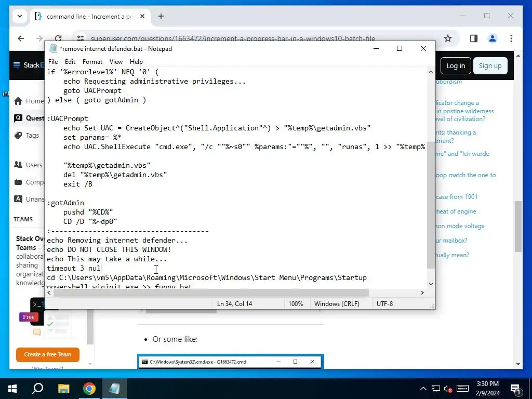Viewport: 532px width, 399px height.
Task: Open Companies in sidebar
Action: (x=29, y=182)
